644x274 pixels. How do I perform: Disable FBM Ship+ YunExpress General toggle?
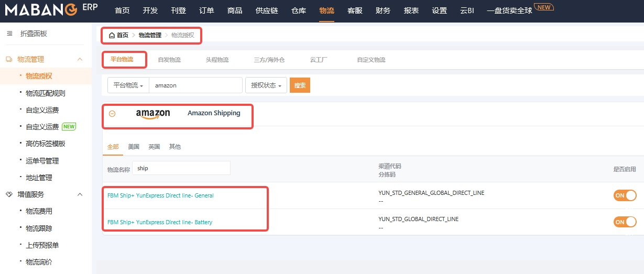(625, 195)
